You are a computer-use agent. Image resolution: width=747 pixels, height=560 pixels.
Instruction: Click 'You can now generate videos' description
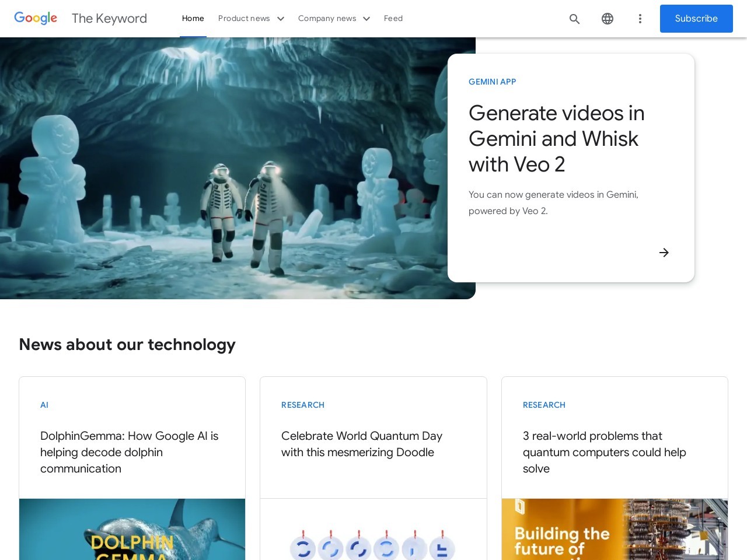(553, 203)
